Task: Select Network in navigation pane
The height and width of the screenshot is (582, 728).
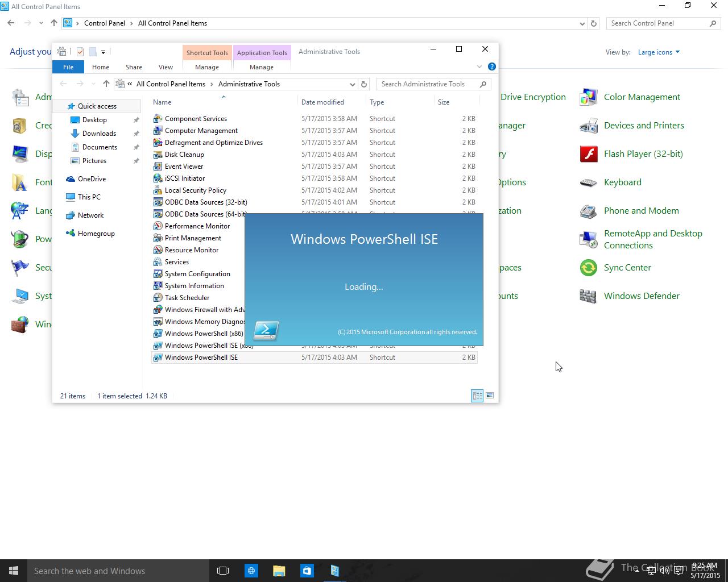Action: point(90,215)
